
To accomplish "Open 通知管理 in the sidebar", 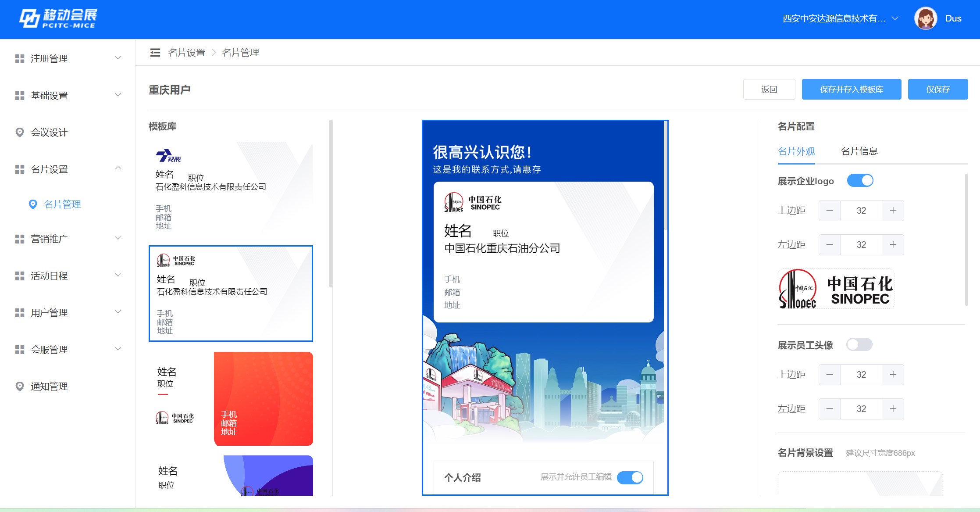I will [x=68, y=387].
